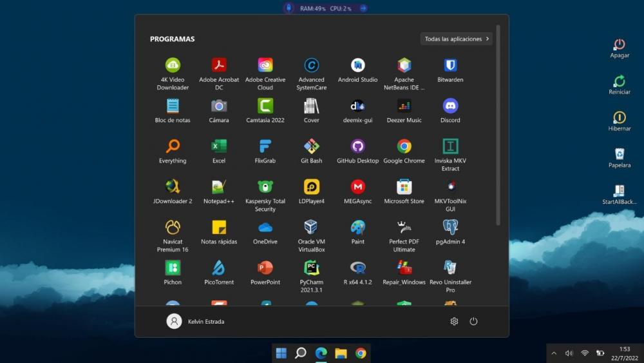Open Notepad++ editor

click(219, 187)
